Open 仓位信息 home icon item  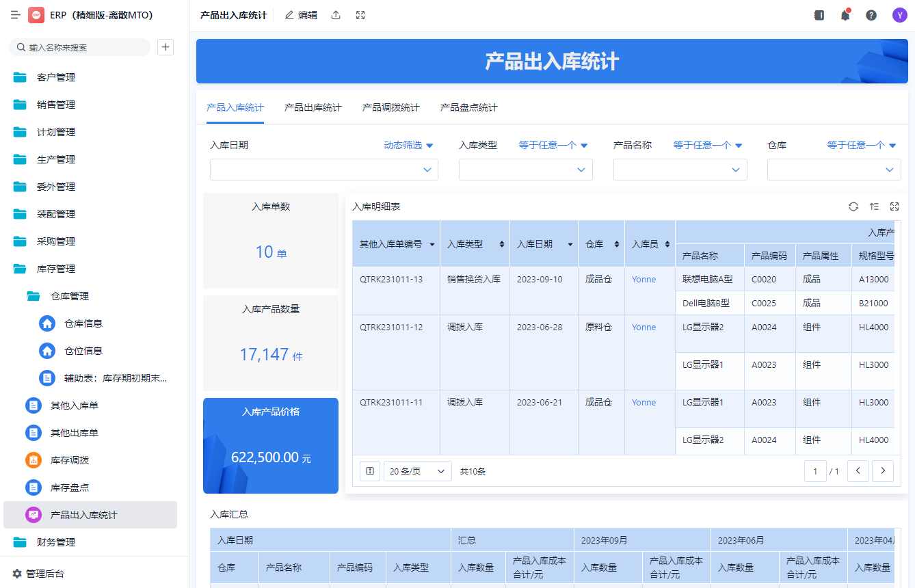click(x=90, y=351)
